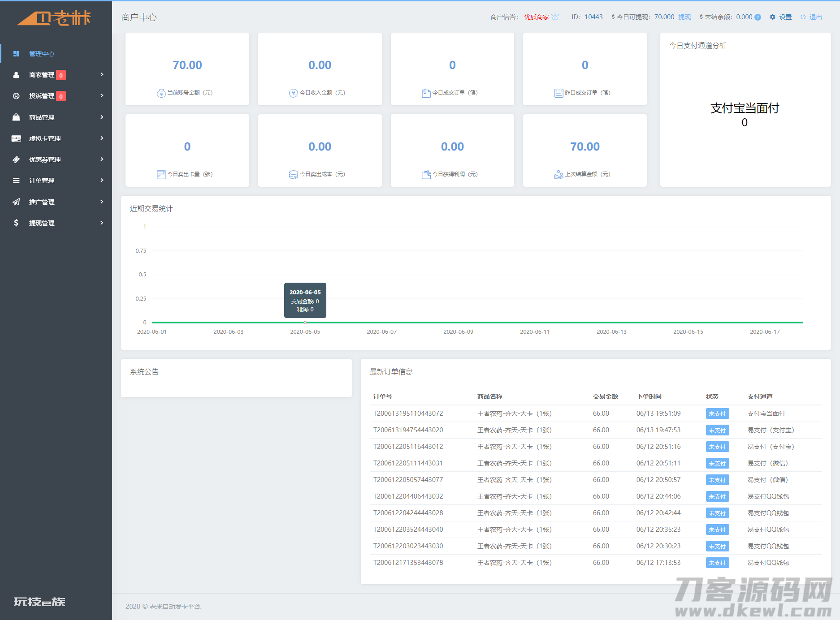Click the red 0 badge on 商家管理
840x620 pixels.
(x=61, y=75)
